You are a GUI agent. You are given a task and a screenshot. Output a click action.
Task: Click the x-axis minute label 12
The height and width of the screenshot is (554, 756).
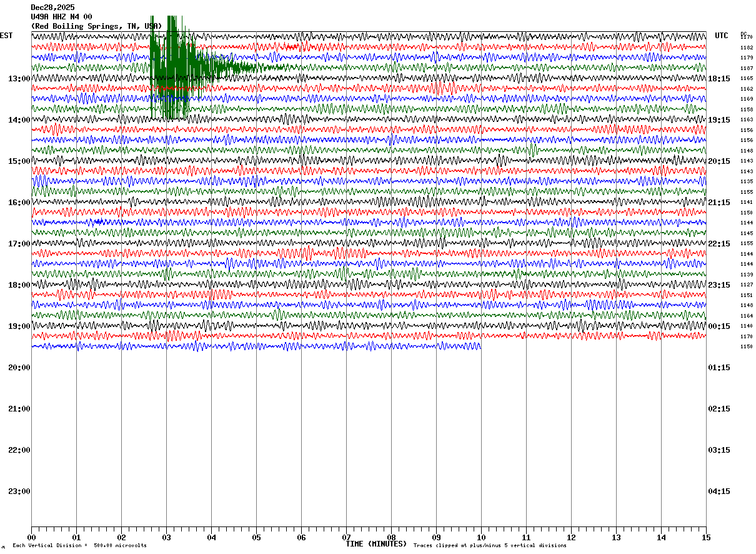point(571,537)
